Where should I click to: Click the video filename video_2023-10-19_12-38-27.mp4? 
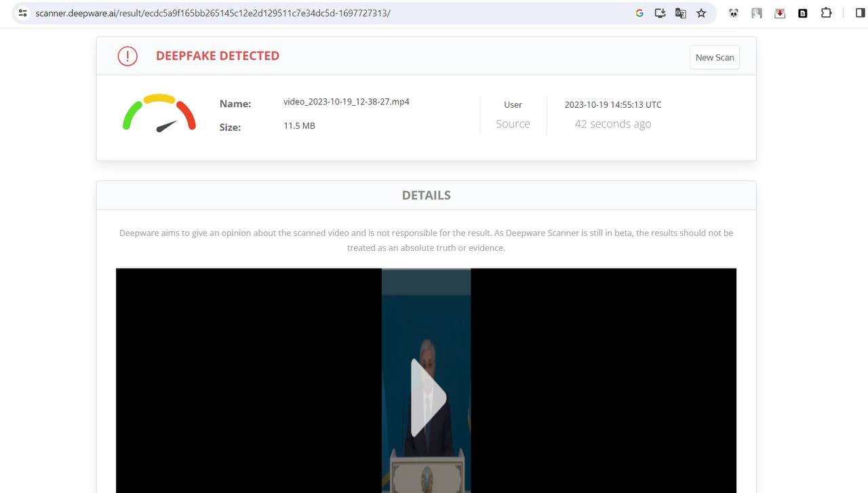(x=346, y=102)
